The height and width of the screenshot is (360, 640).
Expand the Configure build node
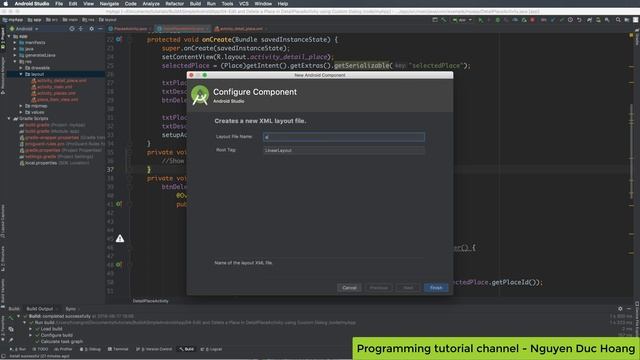pyautogui.click(x=31, y=335)
